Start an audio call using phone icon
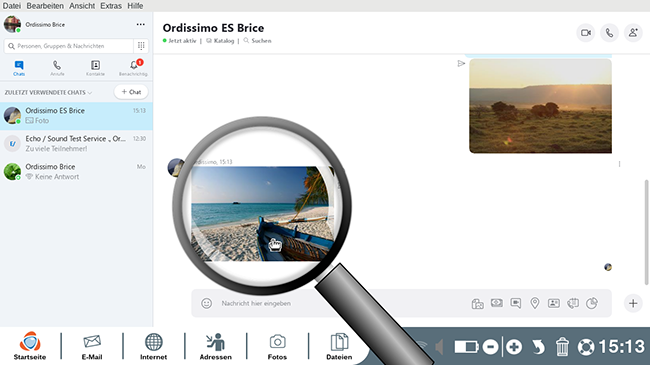The width and height of the screenshot is (650, 365). pos(609,33)
